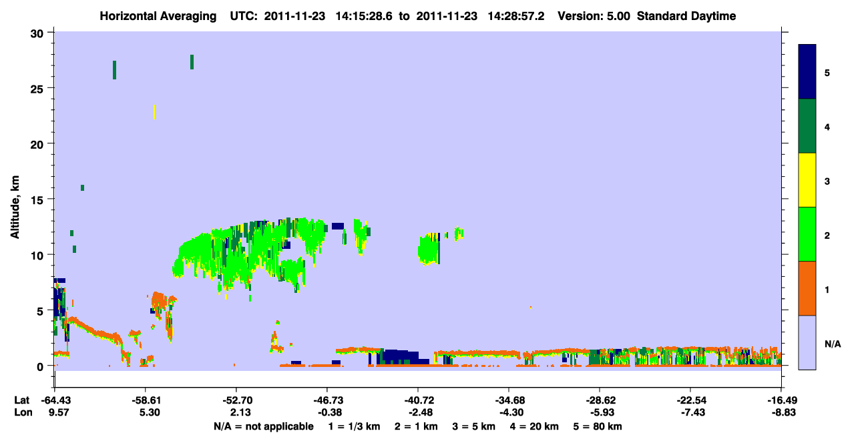Click the orange colorbar segment labeled 1
This screenshot has height=445, width=868.
pyautogui.click(x=807, y=288)
